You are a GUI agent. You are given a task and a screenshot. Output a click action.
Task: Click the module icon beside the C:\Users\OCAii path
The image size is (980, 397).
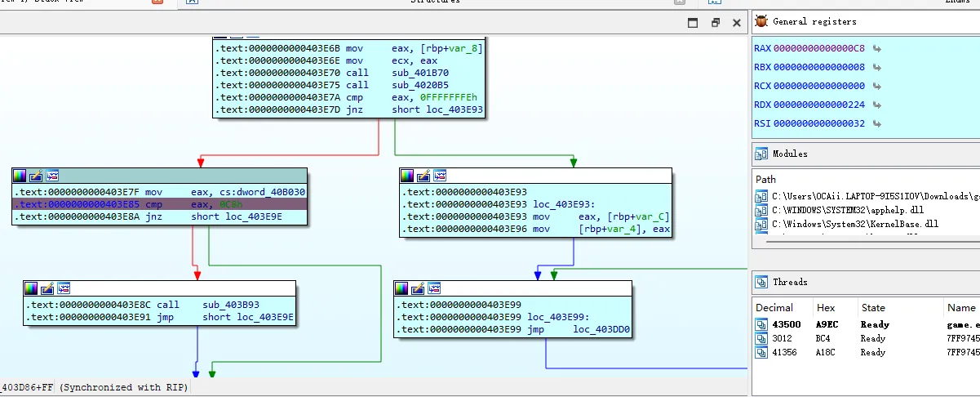tap(762, 195)
